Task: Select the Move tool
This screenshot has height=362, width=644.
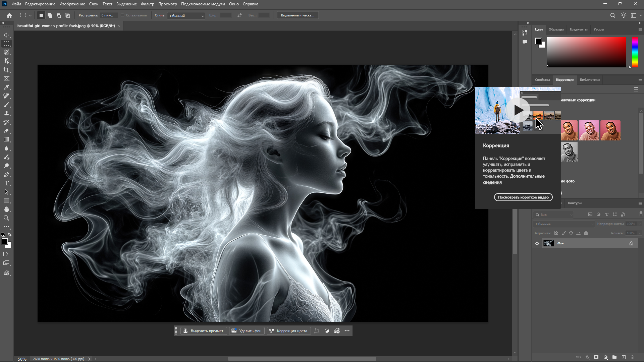Action: pos(6,35)
